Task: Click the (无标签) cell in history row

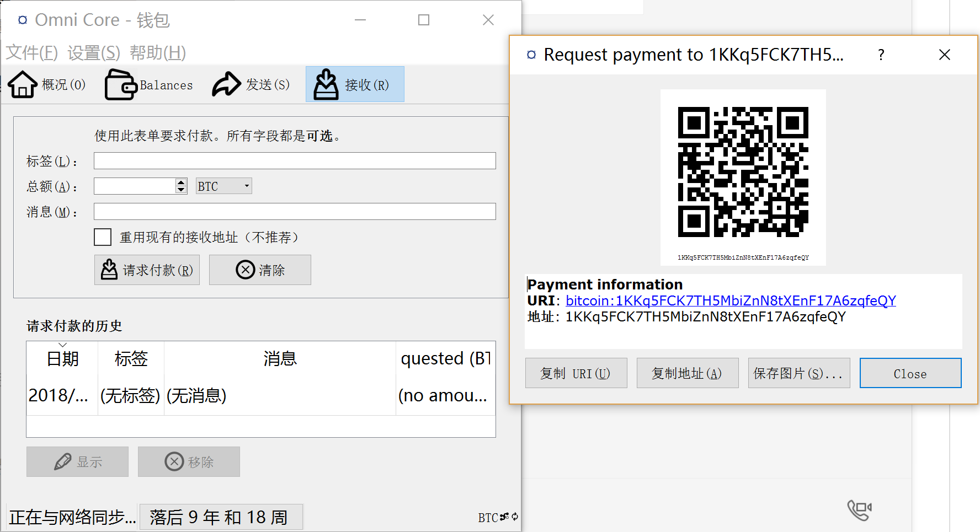Action: coord(131,395)
